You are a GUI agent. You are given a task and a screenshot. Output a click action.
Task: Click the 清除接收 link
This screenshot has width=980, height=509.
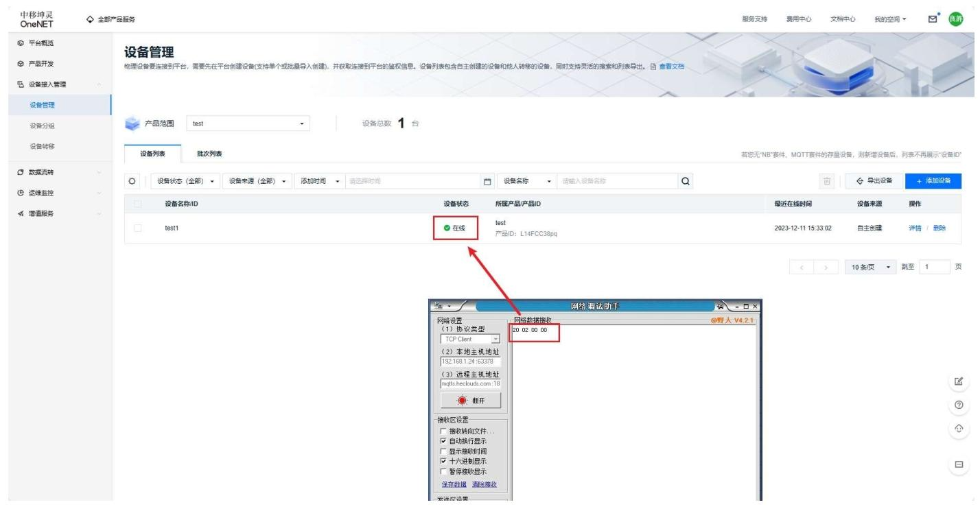(x=484, y=485)
